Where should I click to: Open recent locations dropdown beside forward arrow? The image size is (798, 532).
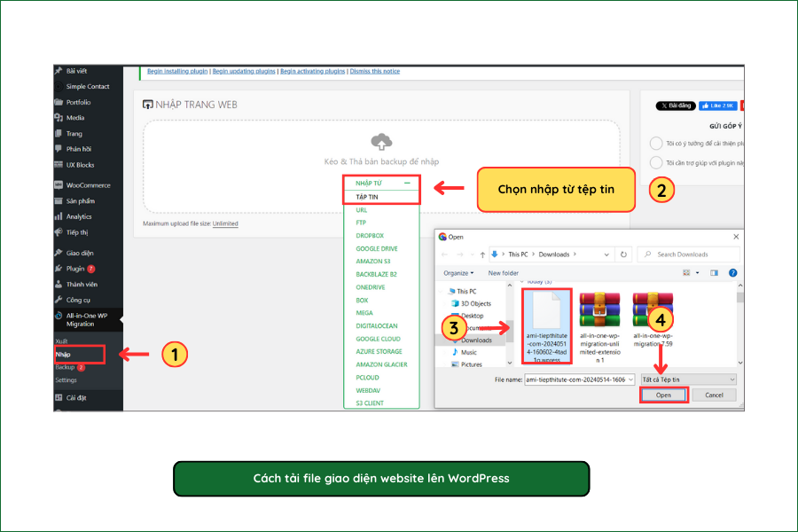point(473,254)
